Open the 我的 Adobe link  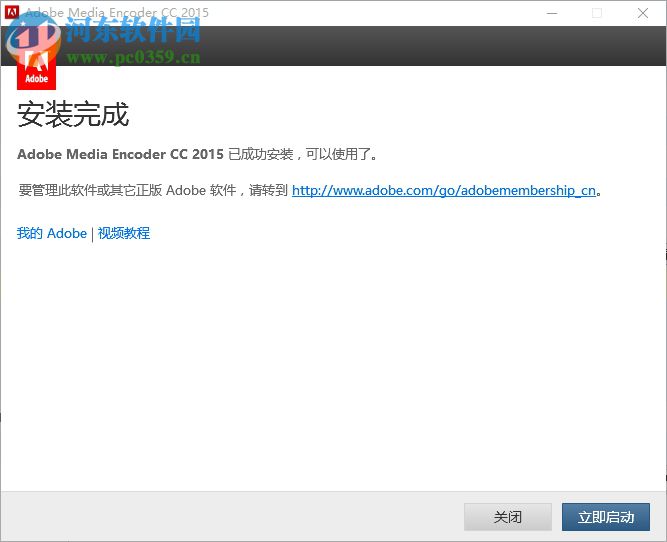[51, 233]
